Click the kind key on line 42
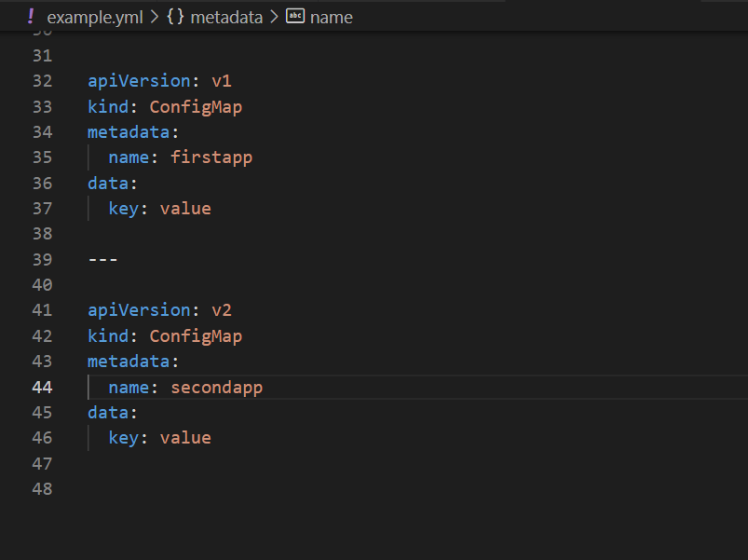This screenshot has height=560, width=748. [107, 335]
